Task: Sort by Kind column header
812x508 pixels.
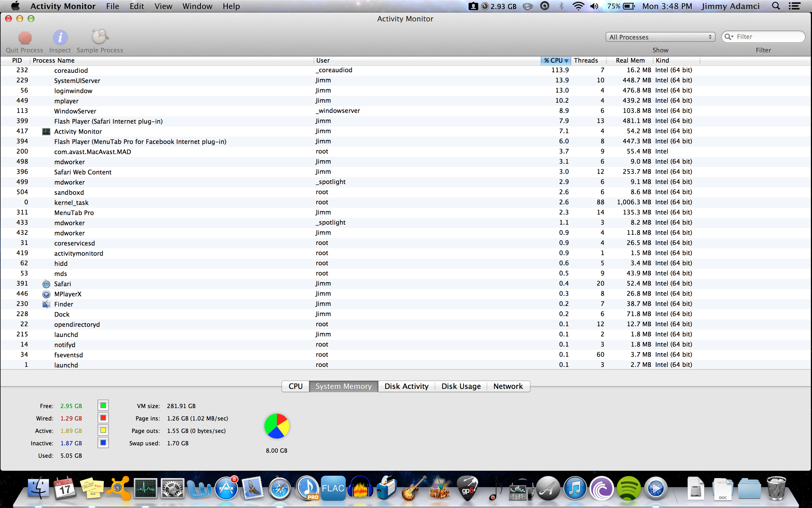Action: pyautogui.click(x=676, y=60)
